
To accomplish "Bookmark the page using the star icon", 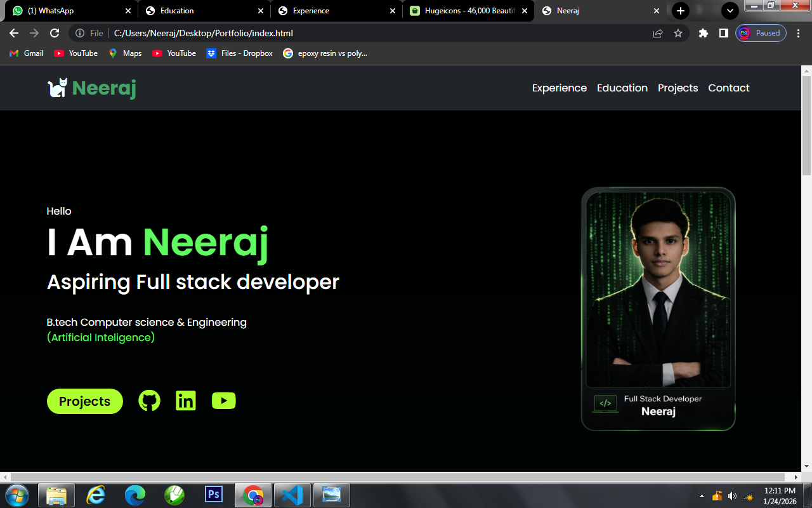I will [x=678, y=33].
